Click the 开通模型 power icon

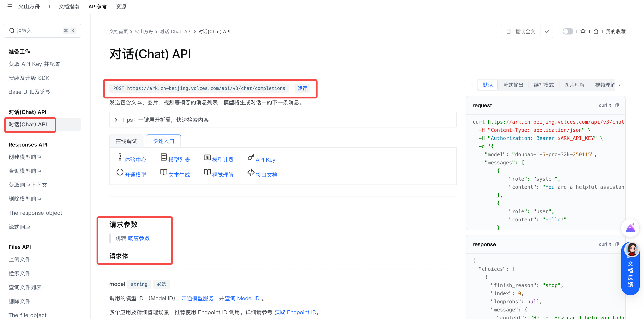pyautogui.click(x=120, y=172)
